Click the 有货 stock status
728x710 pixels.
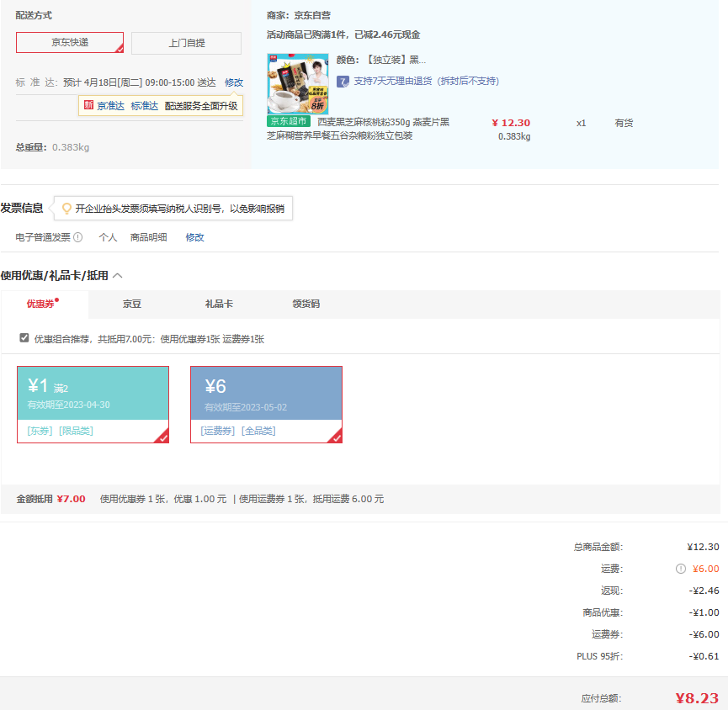coord(624,123)
